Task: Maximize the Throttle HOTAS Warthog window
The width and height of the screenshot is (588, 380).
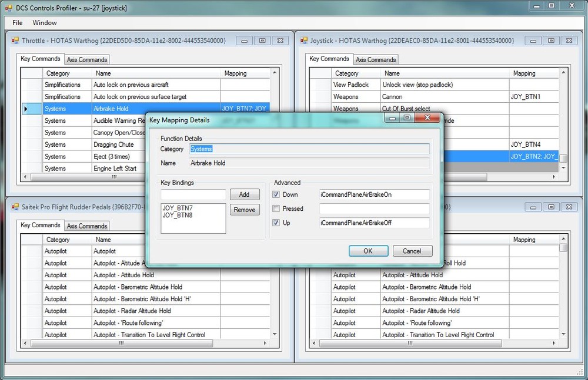Action: click(x=262, y=41)
